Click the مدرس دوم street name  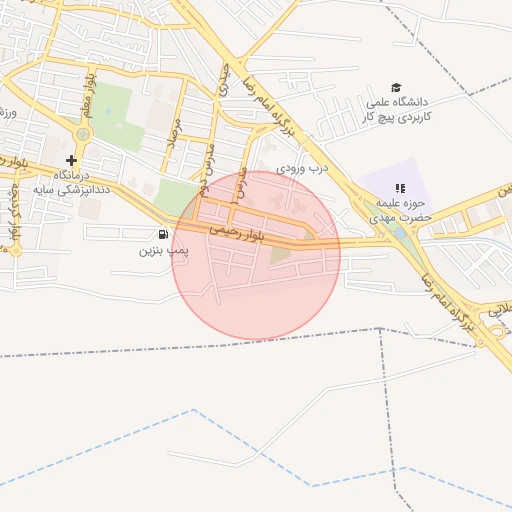(206, 168)
